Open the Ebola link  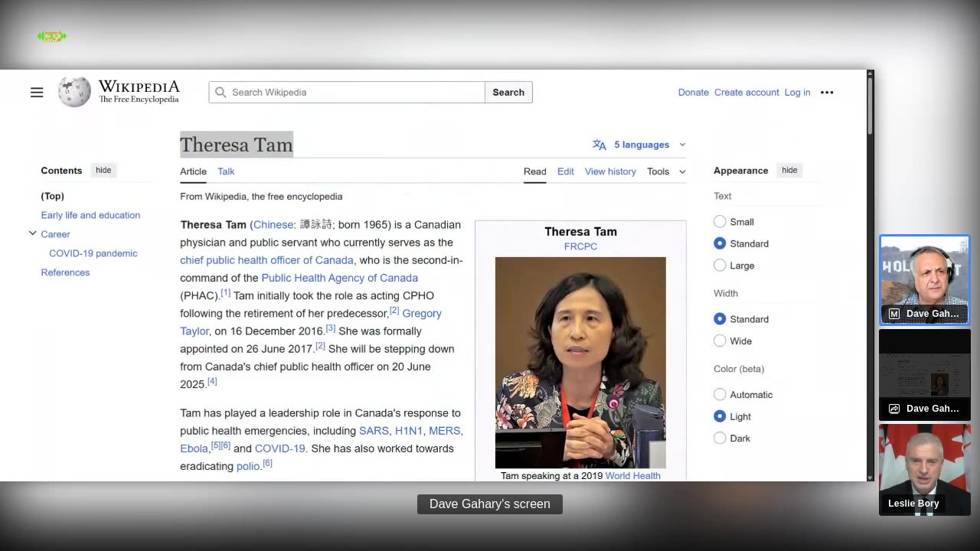coord(194,448)
